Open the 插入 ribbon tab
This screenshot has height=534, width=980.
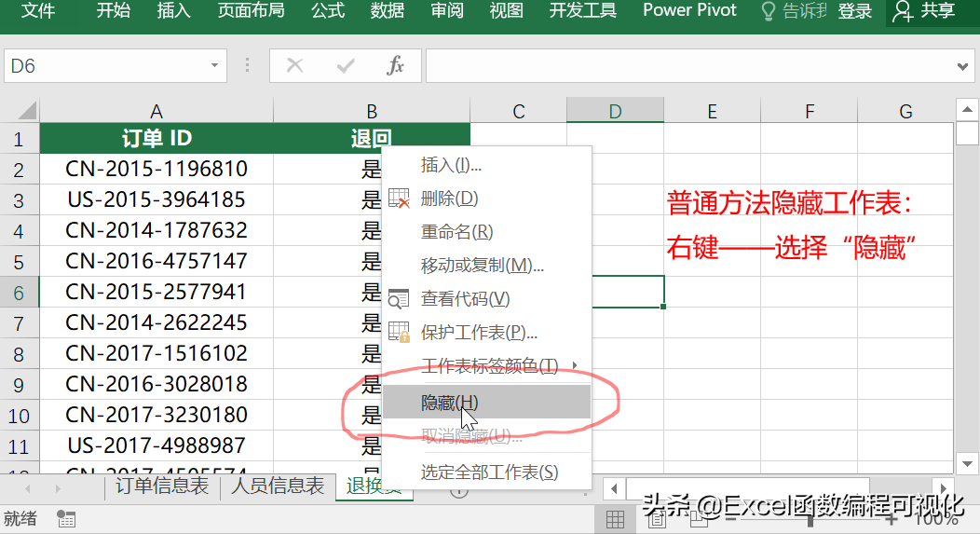tap(173, 10)
